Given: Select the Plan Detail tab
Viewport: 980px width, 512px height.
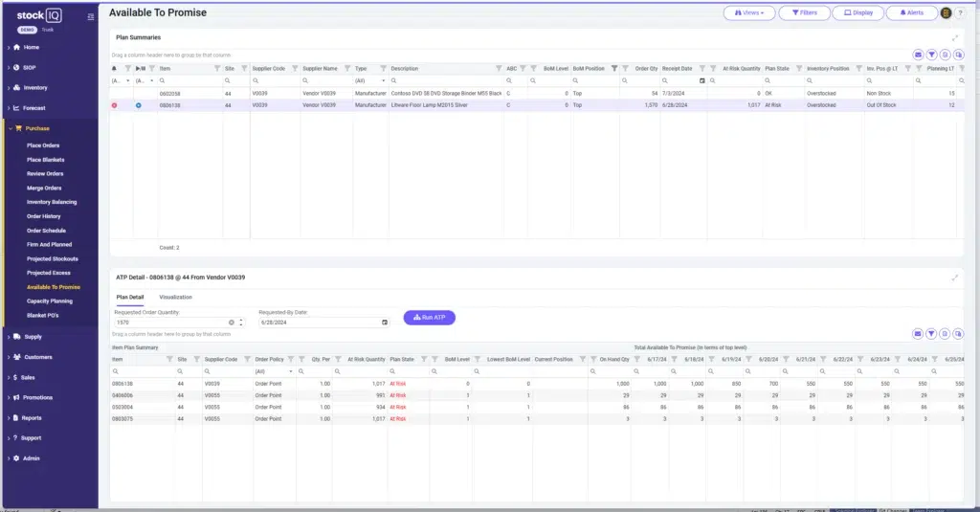Looking at the screenshot, I should [x=130, y=297].
